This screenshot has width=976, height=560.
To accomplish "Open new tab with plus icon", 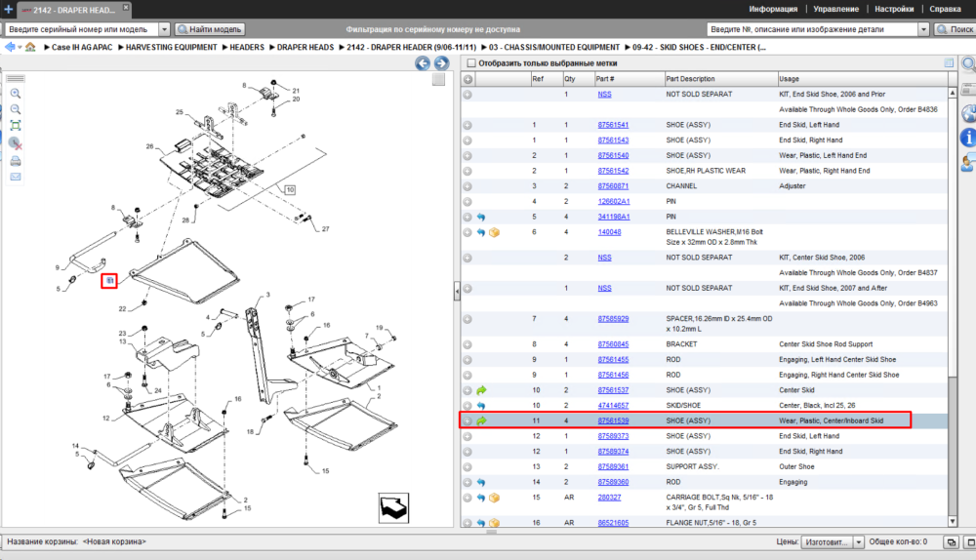I will [x=8, y=10].
